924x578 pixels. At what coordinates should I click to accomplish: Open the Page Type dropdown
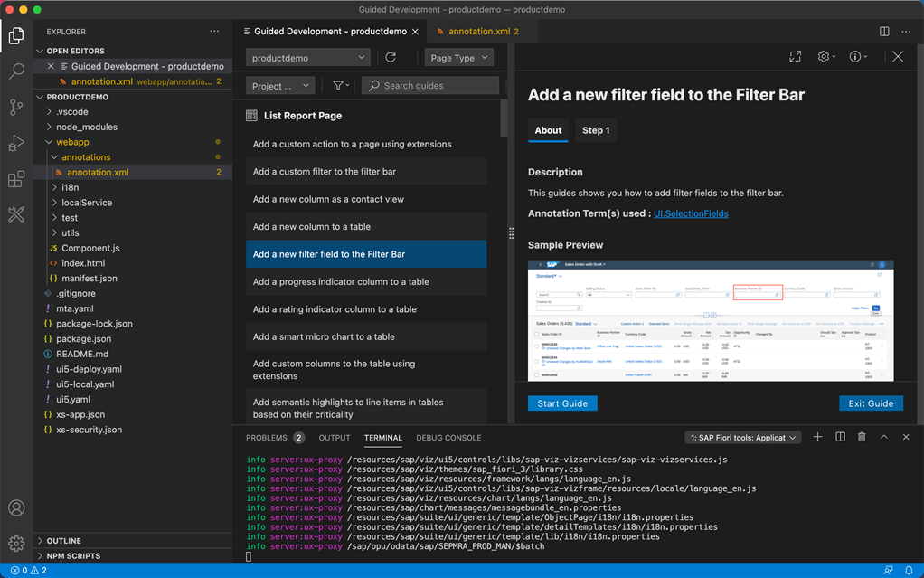click(x=458, y=58)
